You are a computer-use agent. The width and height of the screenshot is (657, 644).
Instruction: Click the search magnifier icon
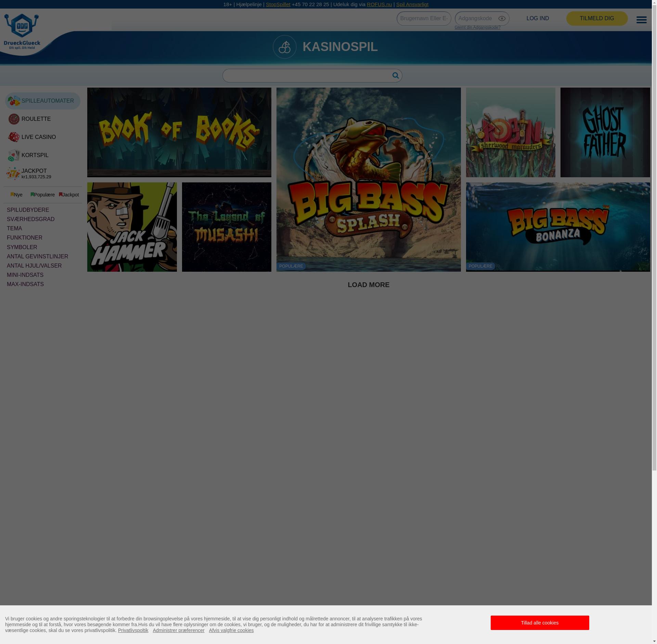[395, 75]
